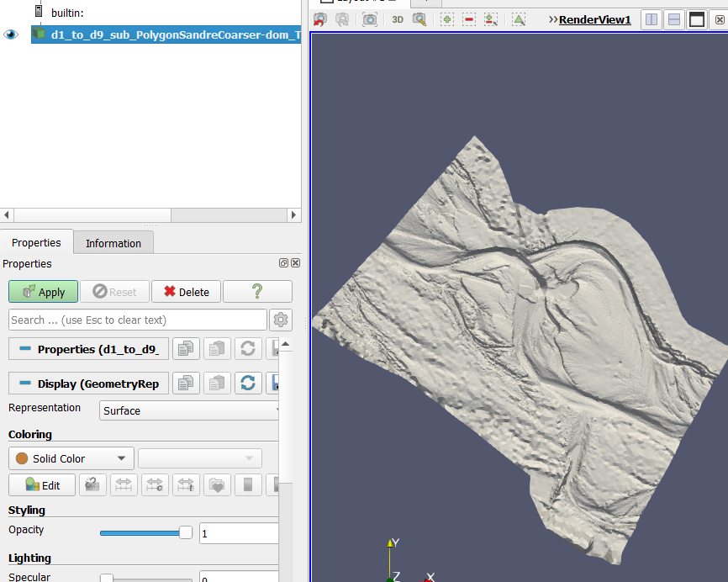Toggle visibility eye for d1_to_d9 source
The image size is (728, 582).
pyautogui.click(x=11, y=34)
